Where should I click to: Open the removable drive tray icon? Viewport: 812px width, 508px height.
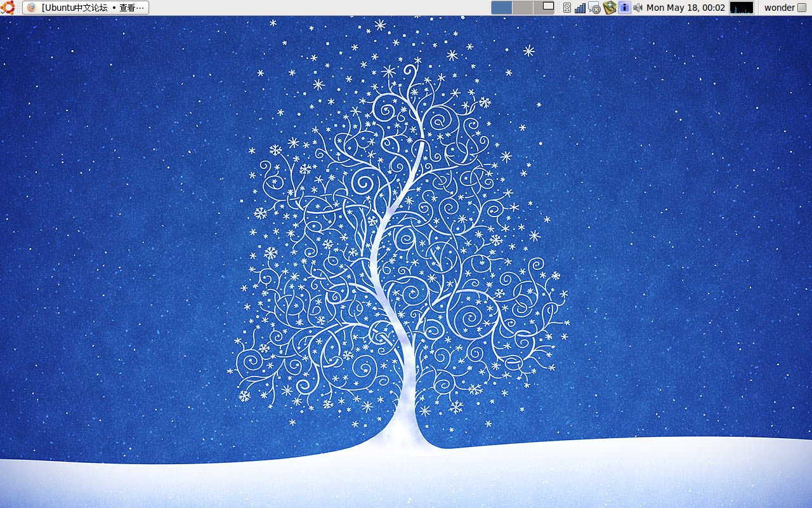(567, 8)
